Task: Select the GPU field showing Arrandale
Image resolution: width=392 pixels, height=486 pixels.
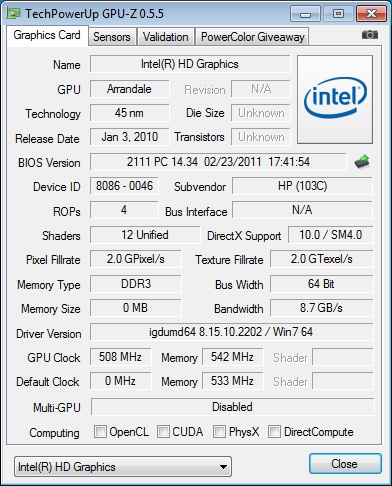Action: (129, 89)
